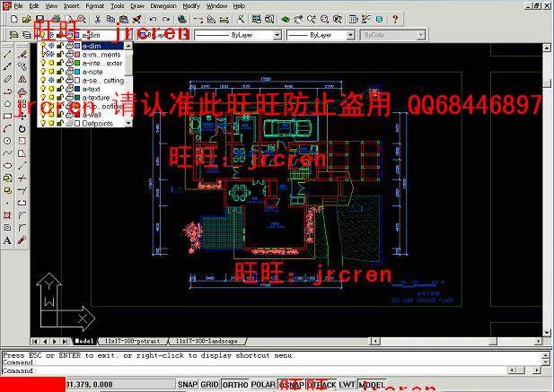Click the cyan swatch of a-note layer
This screenshot has height=392, width=554.
(77, 72)
